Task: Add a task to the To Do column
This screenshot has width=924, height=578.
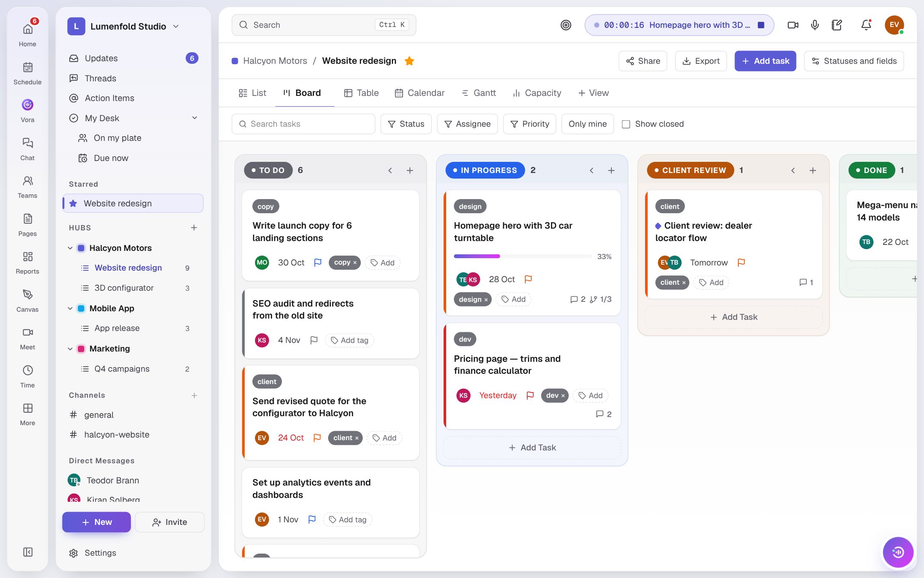Action: 409,170
